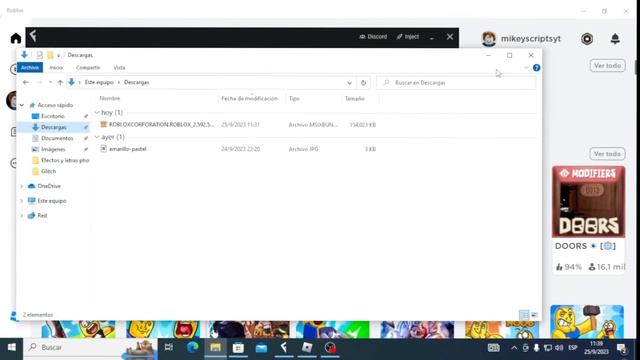Switch to details view icon

tap(524, 315)
